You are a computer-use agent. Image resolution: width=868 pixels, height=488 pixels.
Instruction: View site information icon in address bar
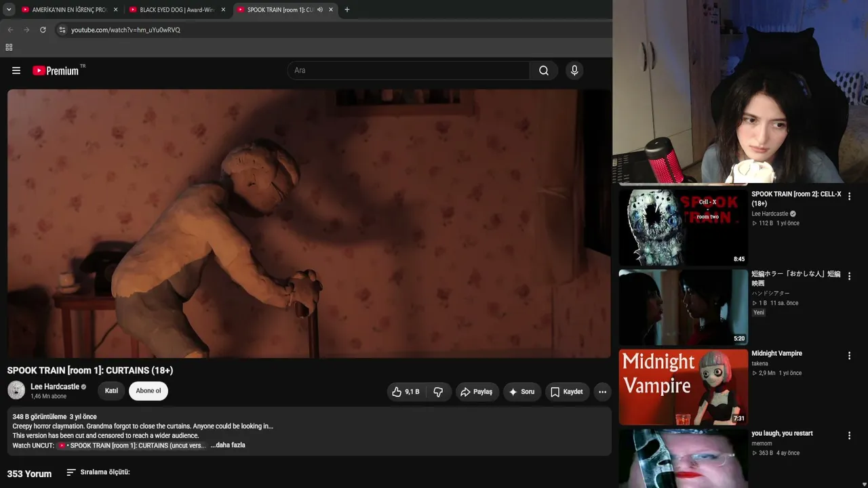click(62, 30)
